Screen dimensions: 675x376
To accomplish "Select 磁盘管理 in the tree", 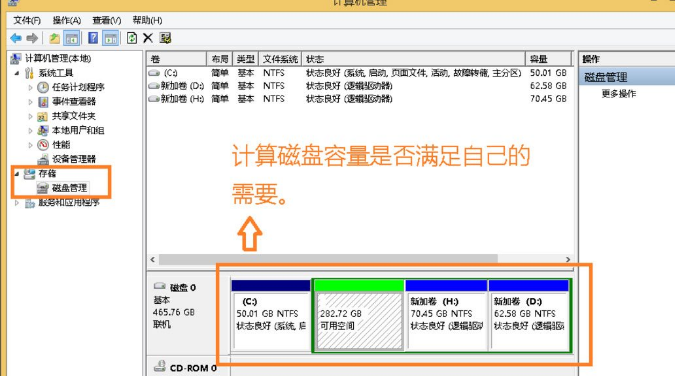I will pyautogui.click(x=69, y=188).
